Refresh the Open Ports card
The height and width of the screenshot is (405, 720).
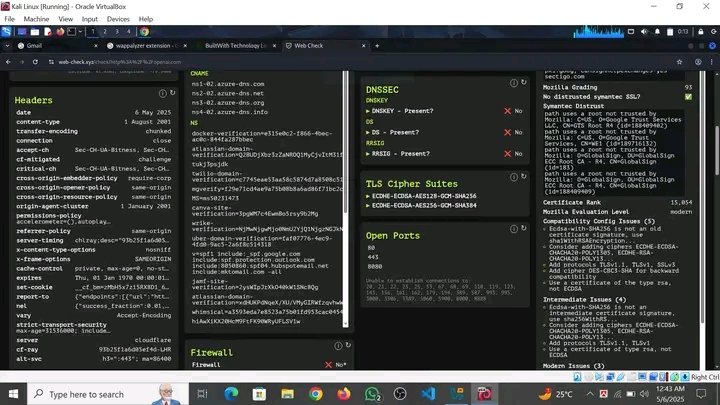tap(523, 228)
